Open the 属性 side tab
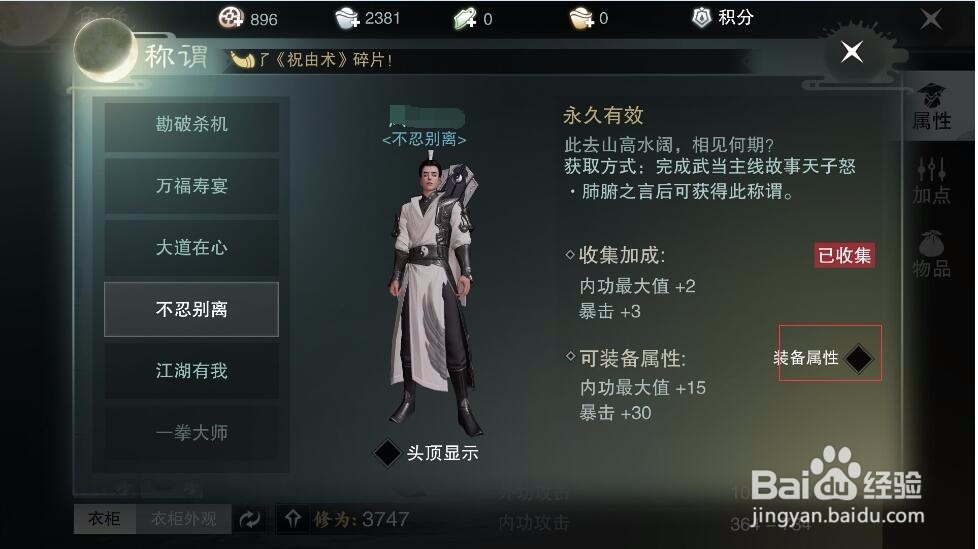978x549 pixels. (x=932, y=107)
